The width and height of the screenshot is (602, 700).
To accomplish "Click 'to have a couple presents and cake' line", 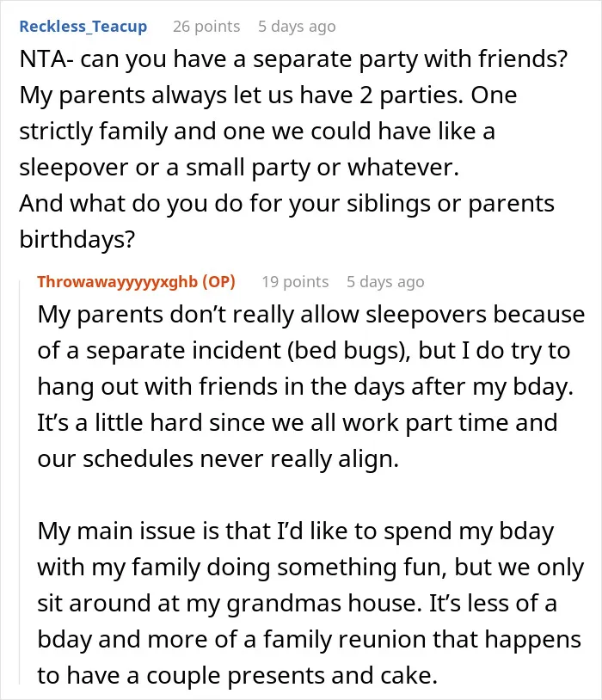I will click(x=237, y=676).
